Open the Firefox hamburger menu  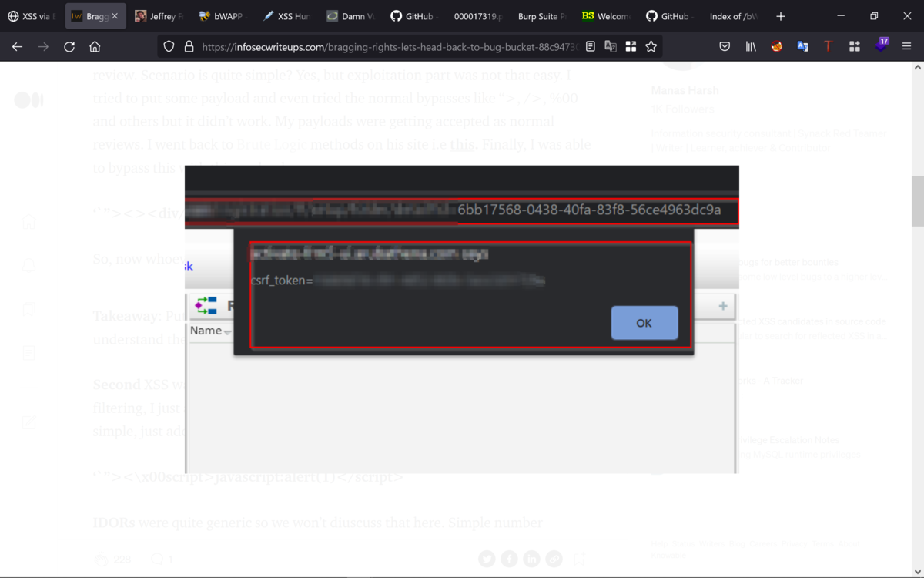(906, 46)
